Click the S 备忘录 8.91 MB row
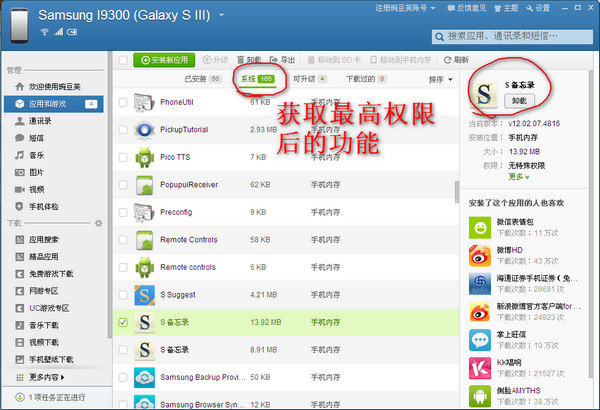The image size is (600, 410). (286, 350)
